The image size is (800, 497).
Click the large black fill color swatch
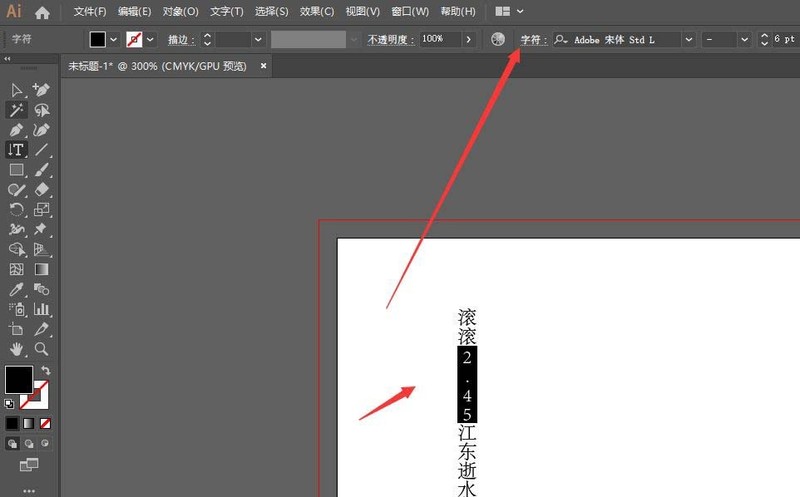point(18,380)
